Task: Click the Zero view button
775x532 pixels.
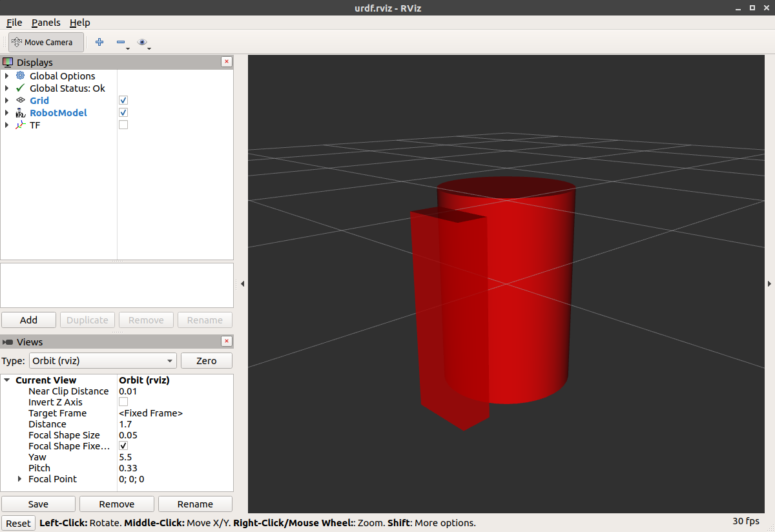Action: click(207, 361)
